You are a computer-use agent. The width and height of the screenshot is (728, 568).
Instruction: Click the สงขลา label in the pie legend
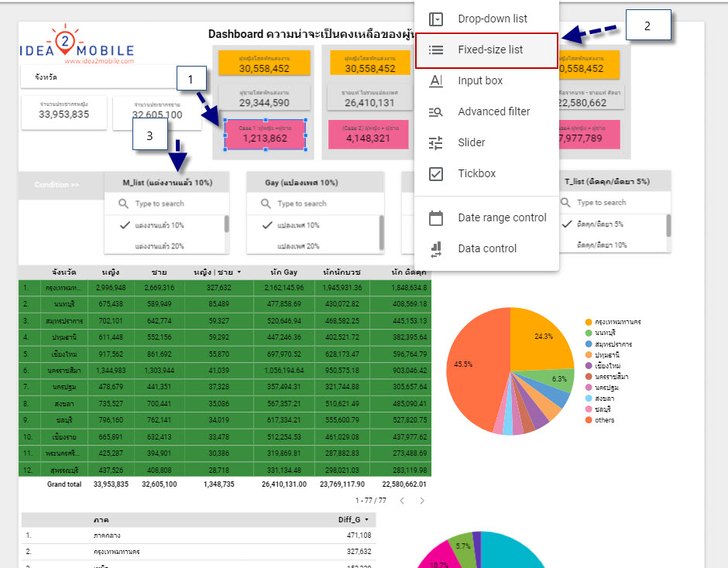605,399
